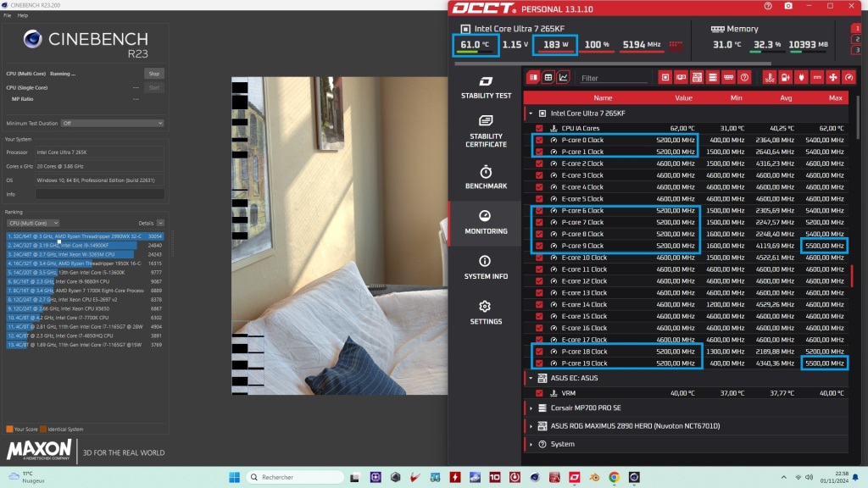This screenshot has width=868, height=488.
Task: Open the System Info section in OCCT
Action: point(486,268)
